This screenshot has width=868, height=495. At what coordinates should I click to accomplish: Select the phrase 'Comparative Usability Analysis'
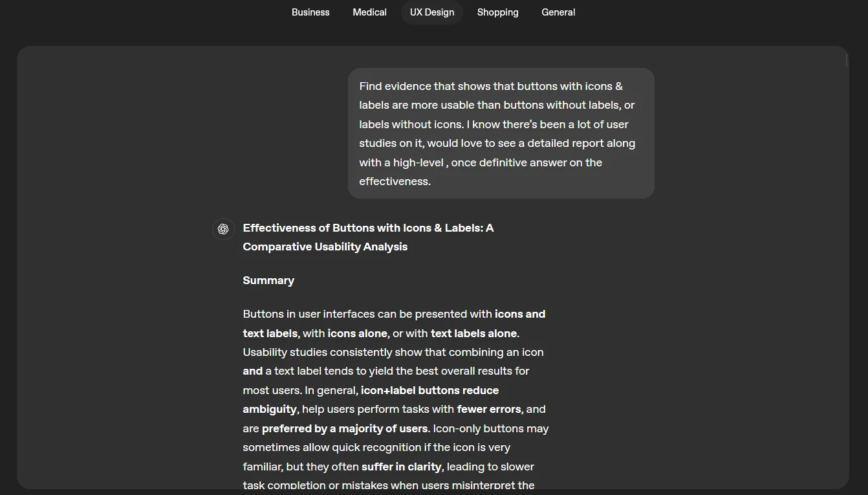(x=325, y=247)
